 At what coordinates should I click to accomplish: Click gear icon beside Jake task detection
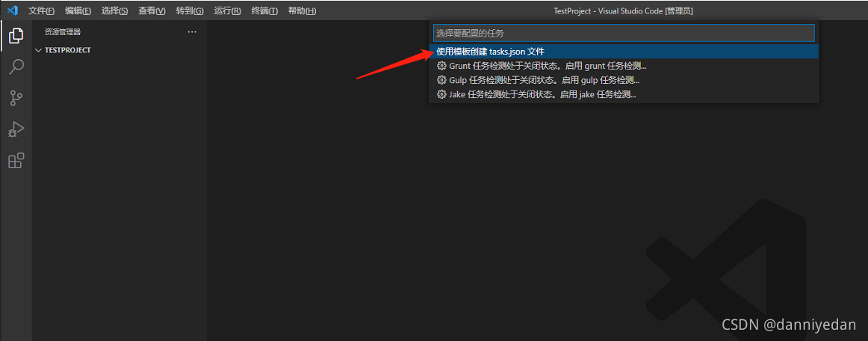pyautogui.click(x=441, y=95)
